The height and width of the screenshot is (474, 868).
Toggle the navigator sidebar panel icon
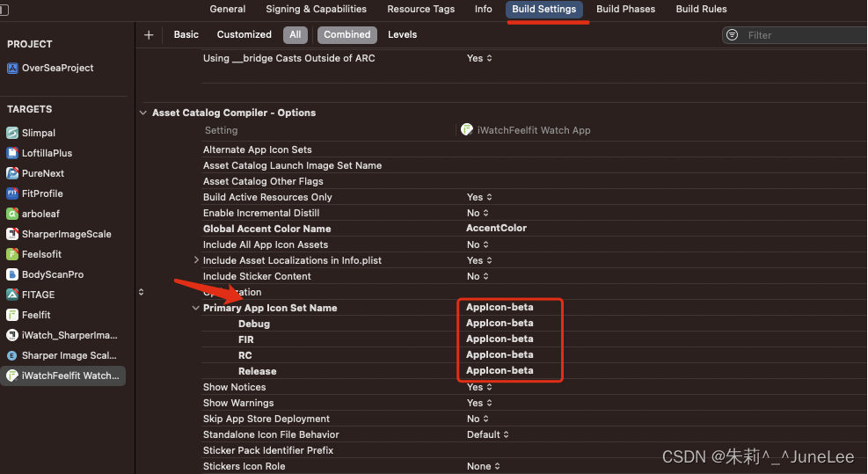pos(4,10)
